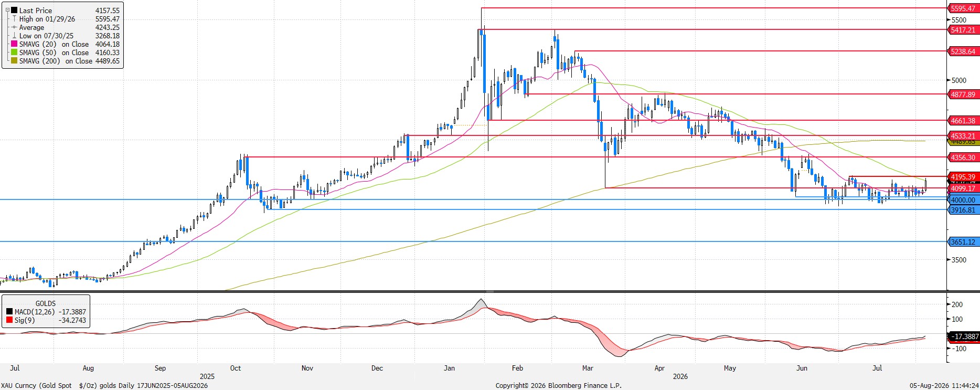Click the green SMAVG (50) swatch

click(14, 52)
